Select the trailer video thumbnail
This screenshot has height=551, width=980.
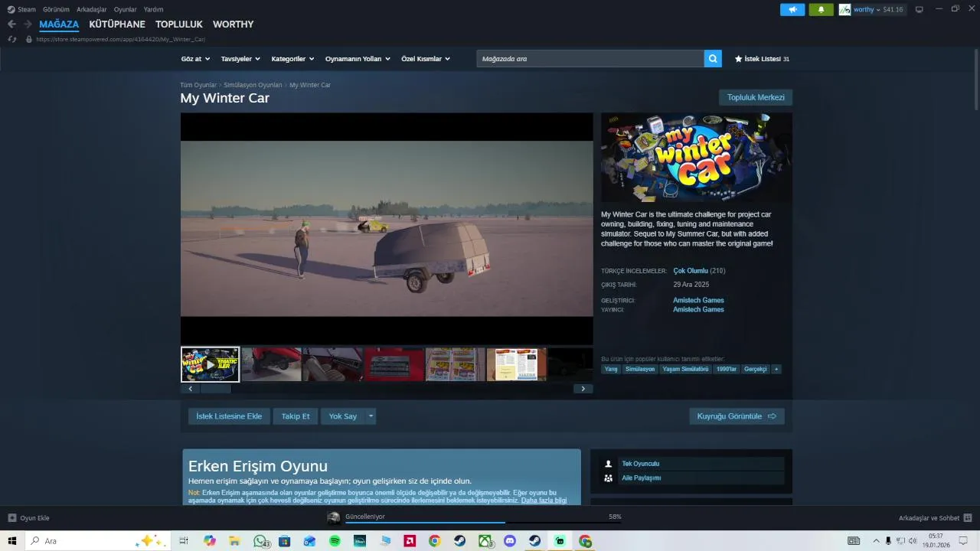coord(210,364)
